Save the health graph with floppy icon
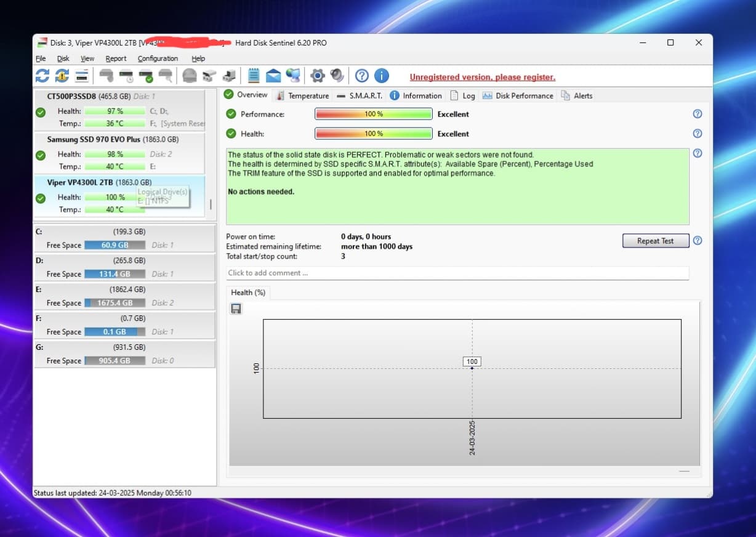The width and height of the screenshot is (756, 537). point(236,309)
